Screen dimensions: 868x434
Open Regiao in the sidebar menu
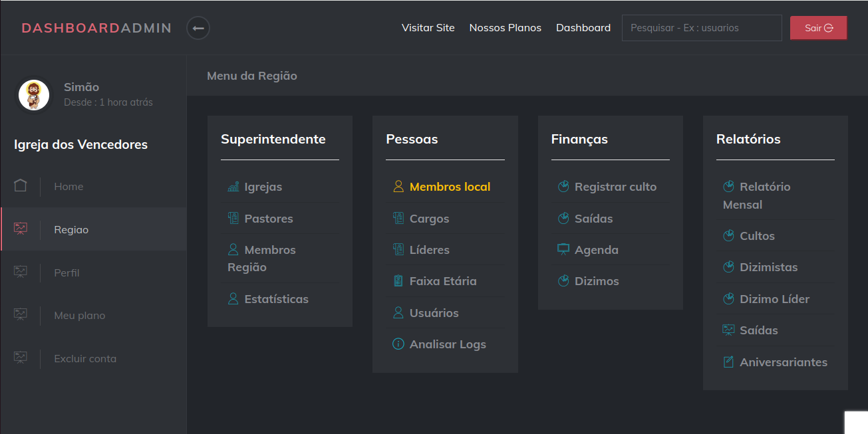pyautogui.click(x=71, y=230)
